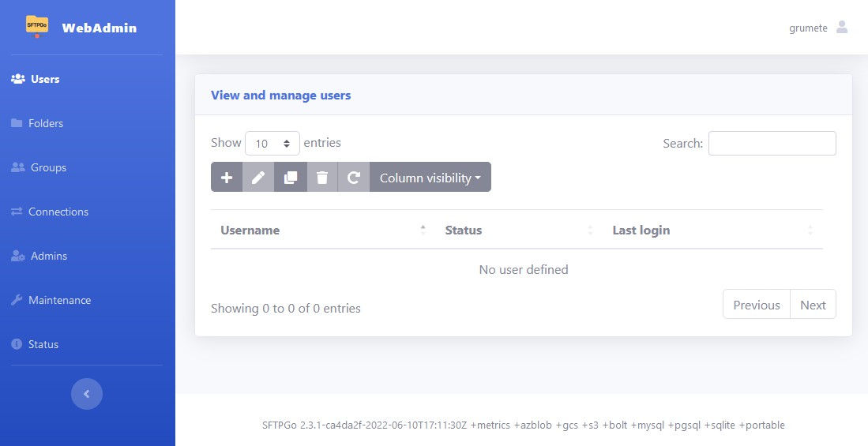Screen dimensions: 868x446
Task: Click the refresh table icon
Action: pos(354,178)
